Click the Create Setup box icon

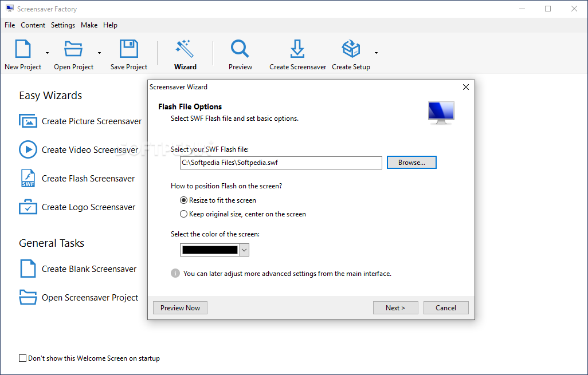(x=351, y=49)
